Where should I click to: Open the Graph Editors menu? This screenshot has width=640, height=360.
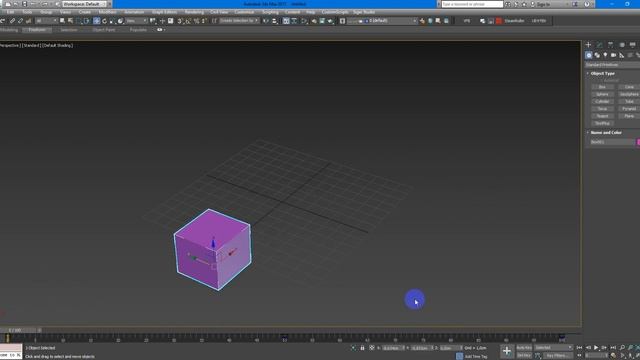click(164, 12)
